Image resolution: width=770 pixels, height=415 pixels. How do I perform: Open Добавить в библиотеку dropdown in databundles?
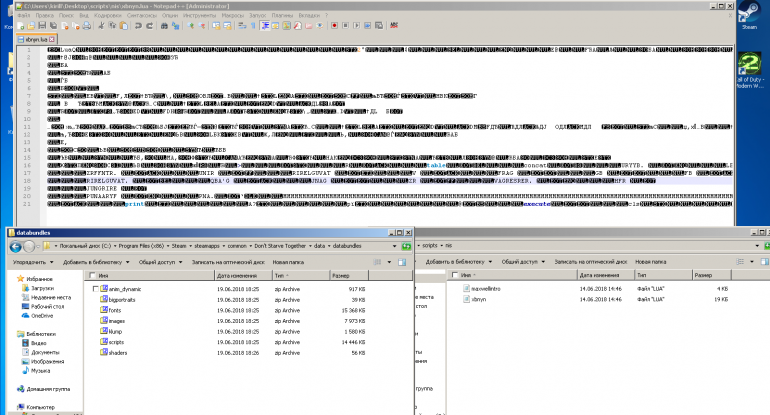tap(99, 260)
